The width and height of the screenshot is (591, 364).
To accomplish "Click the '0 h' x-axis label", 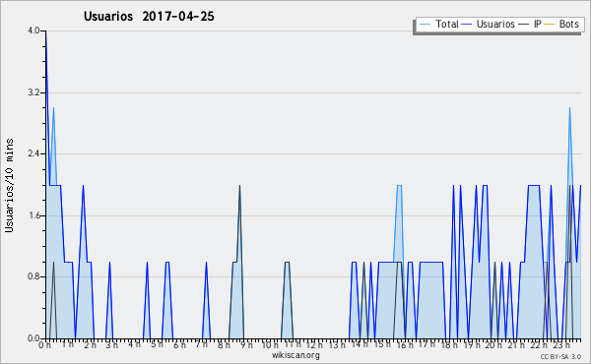I will pyautogui.click(x=44, y=345).
